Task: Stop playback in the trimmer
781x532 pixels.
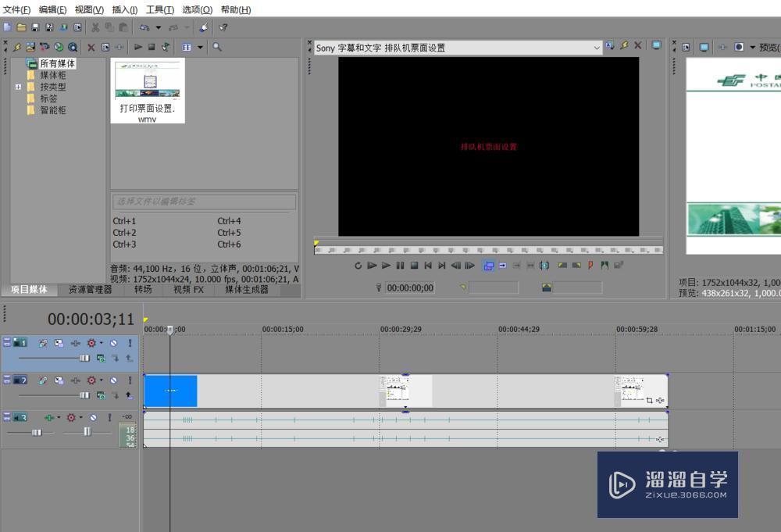Action: coord(414,266)
